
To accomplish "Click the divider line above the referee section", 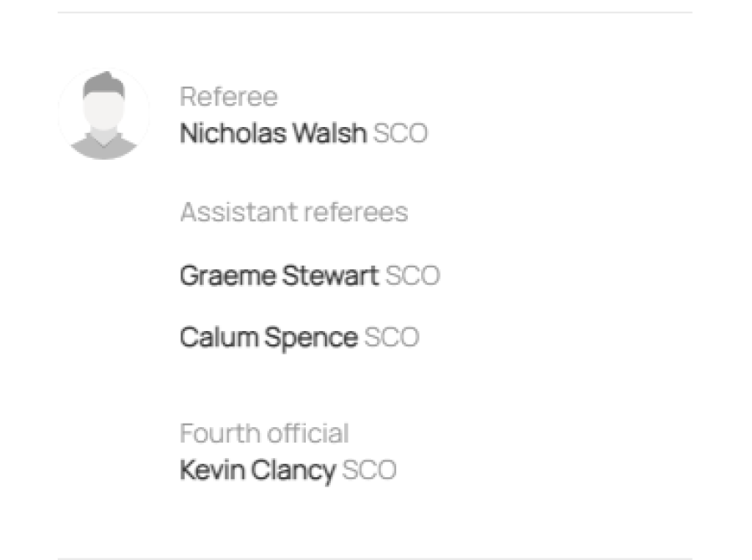I will pyautogui.click(x=375, y=13).
